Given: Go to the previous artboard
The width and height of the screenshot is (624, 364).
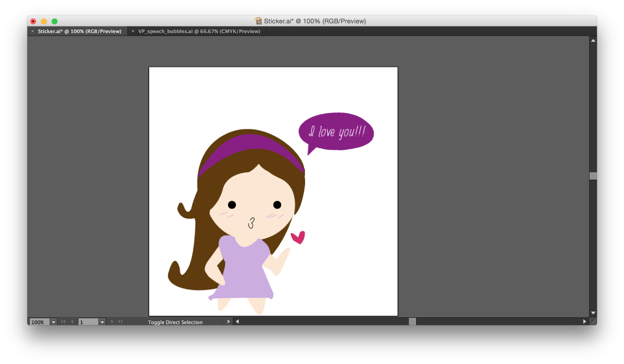Looking at the screenshot, I should pyautogui.click(x=72, y=322).
